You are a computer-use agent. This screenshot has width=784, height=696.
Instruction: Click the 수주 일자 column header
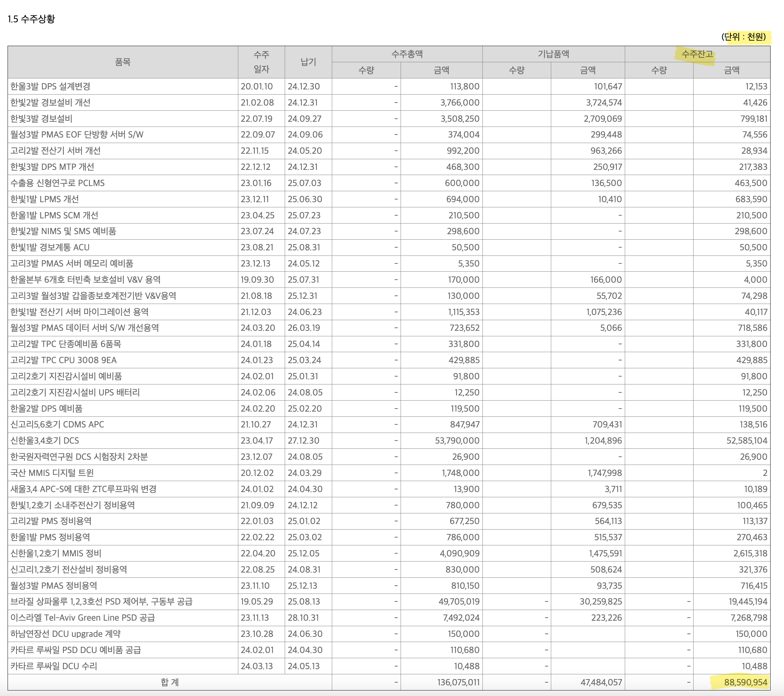[261, 62]
